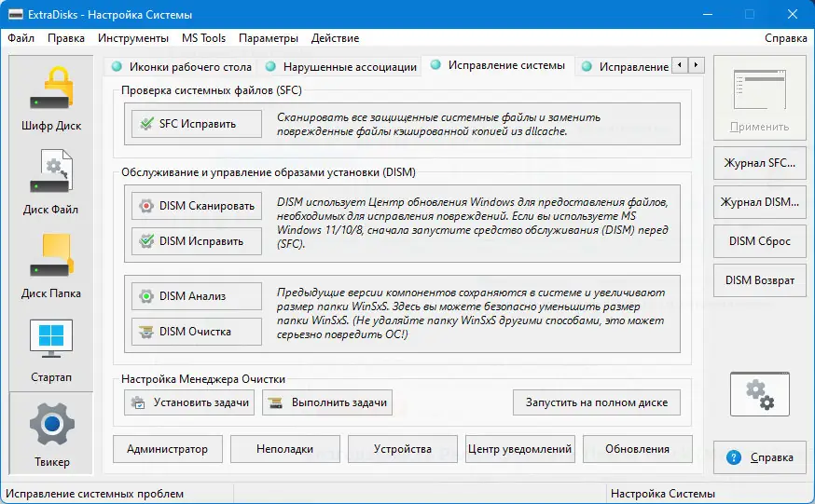Click the settings gears icon button
Image resolution: width=815 pixels, height=504 pixels.
760,392
